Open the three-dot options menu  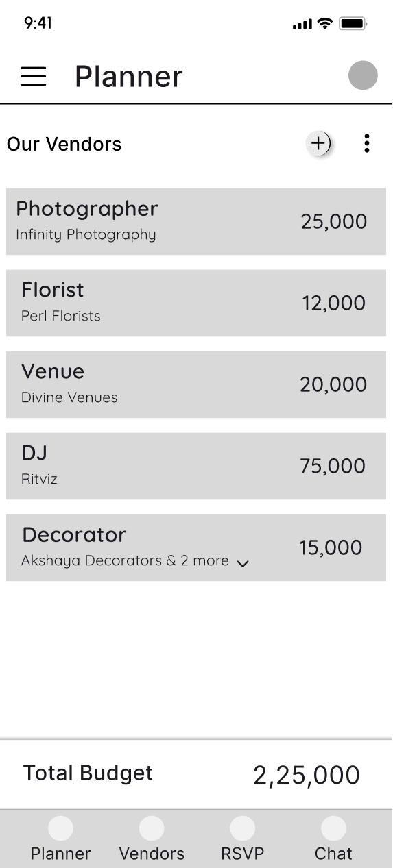(367, 143)
